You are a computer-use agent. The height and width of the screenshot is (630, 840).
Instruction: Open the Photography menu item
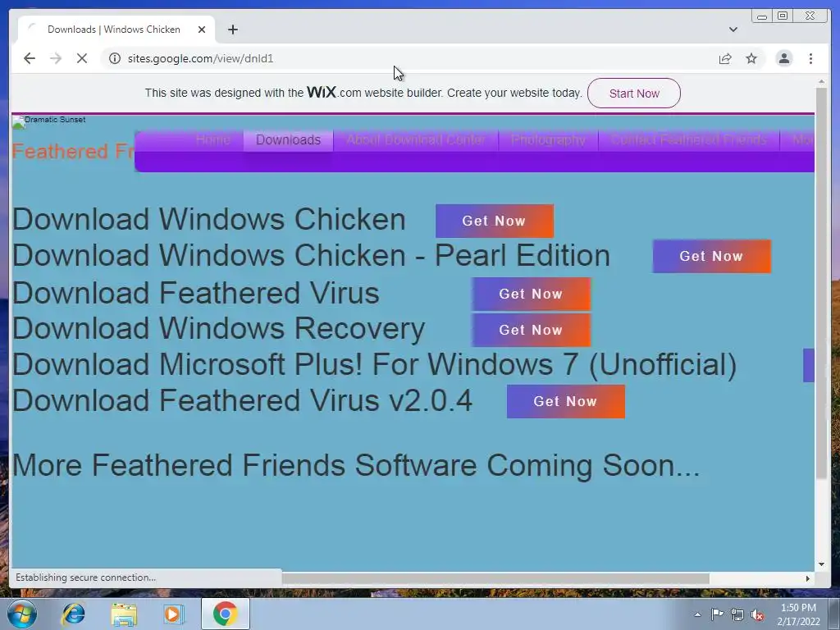(548, 139)
